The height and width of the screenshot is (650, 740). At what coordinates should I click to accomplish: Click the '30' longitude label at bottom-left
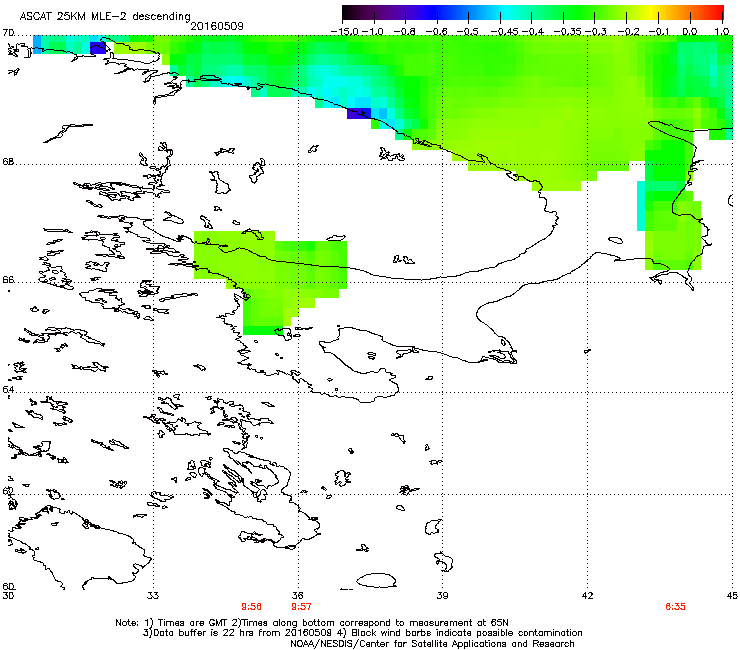pos(8,596)
